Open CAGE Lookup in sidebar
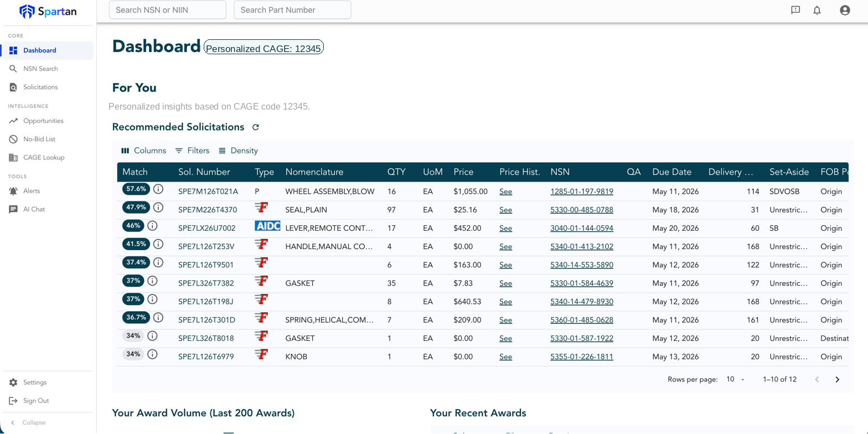This screenshot has width=868, height=434. (48, 157)
